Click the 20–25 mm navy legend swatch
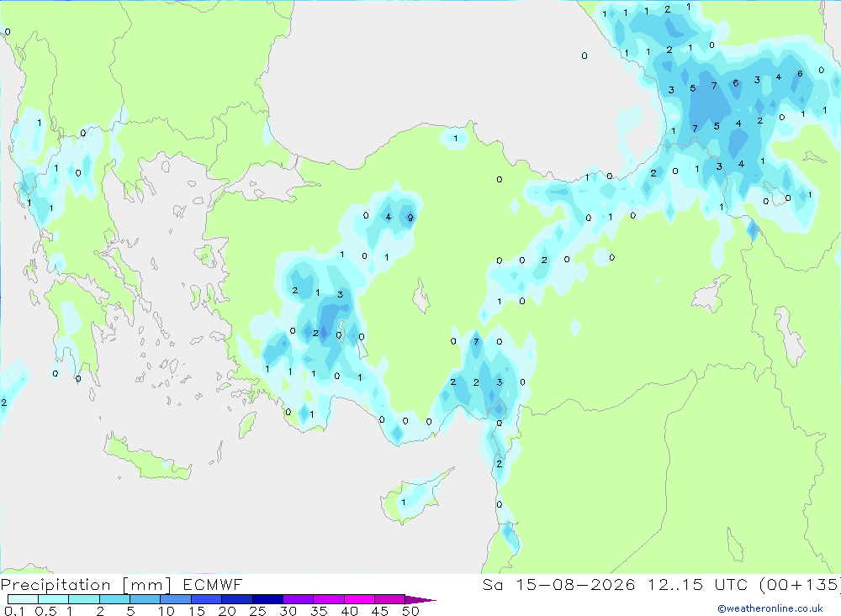 pyautogui.click(x=236, y=599)
